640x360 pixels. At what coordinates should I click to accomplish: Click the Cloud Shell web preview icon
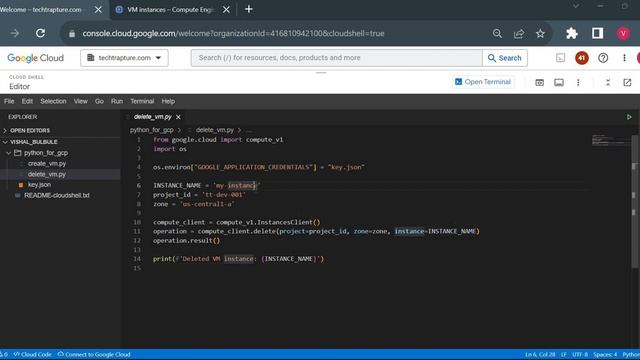coord(540,82)
